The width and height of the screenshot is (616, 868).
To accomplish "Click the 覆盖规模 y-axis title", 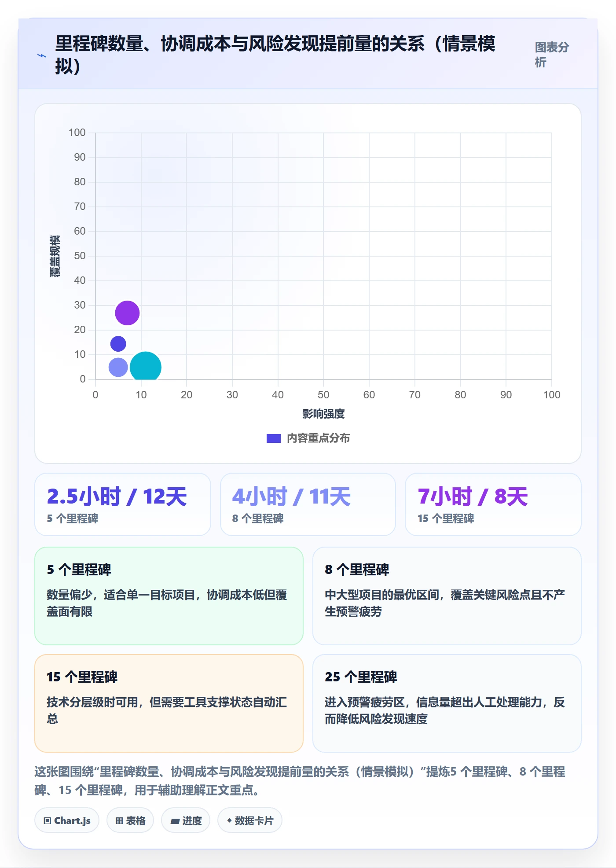I will pyautogui.click(x=55, y=256).
